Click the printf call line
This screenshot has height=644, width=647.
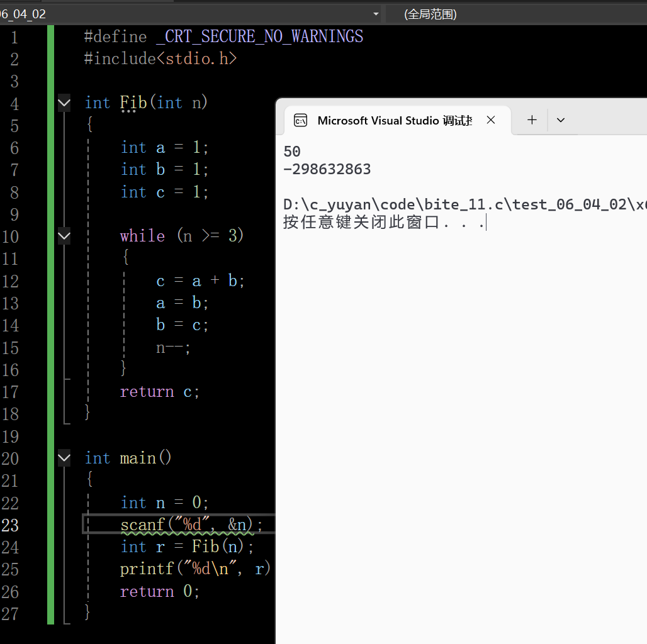[x=195, y=569]
